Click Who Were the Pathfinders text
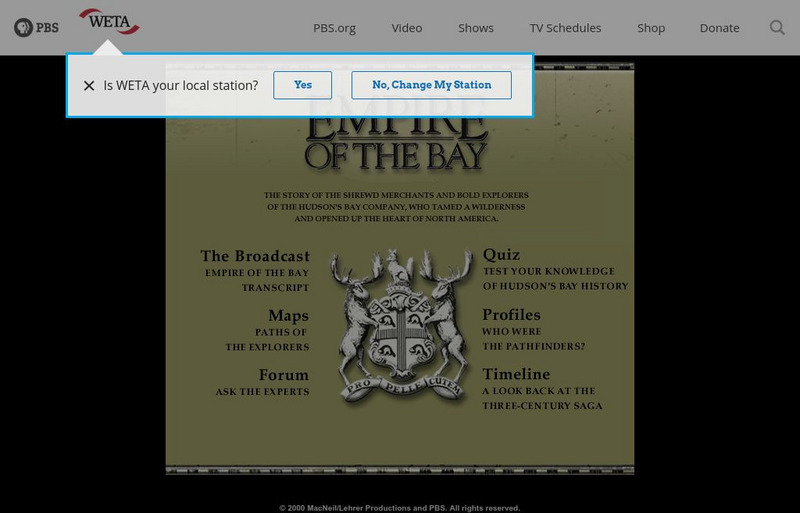Screen dimensions: 800x513 [x=533, y=339]
